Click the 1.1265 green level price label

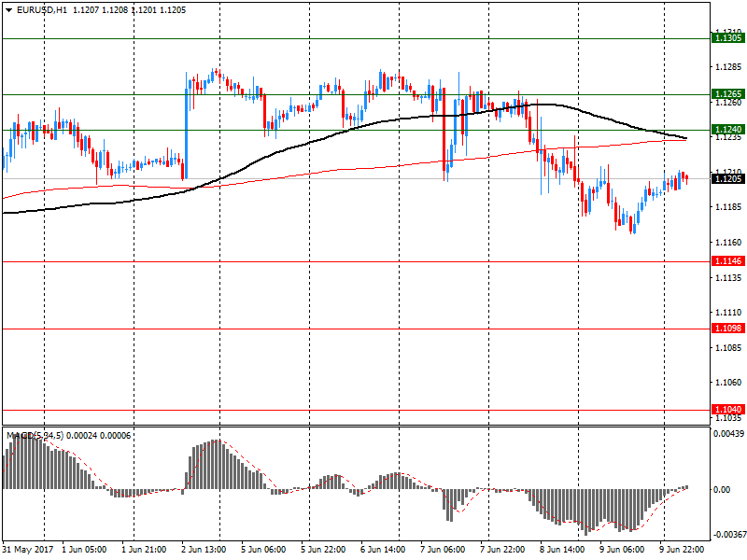click(727, 94)
